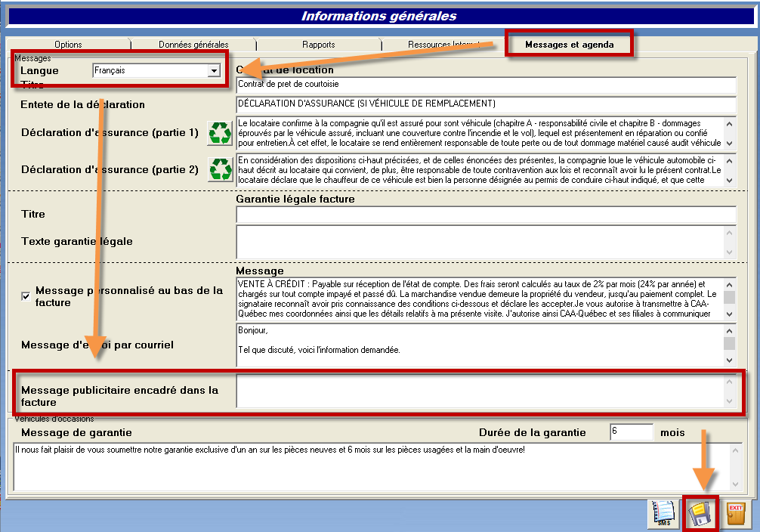Image resolution: width=760 pixels, height=532 pixels.
Task: Click the mois unit label
Action: click(672, 432)
